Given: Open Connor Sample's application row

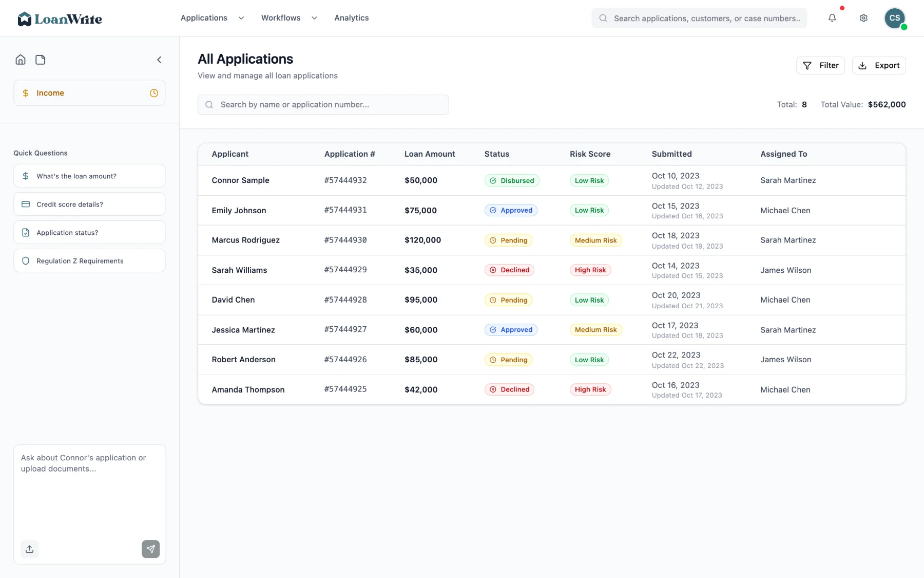Looking at the screenshot, I should [552, 180].
